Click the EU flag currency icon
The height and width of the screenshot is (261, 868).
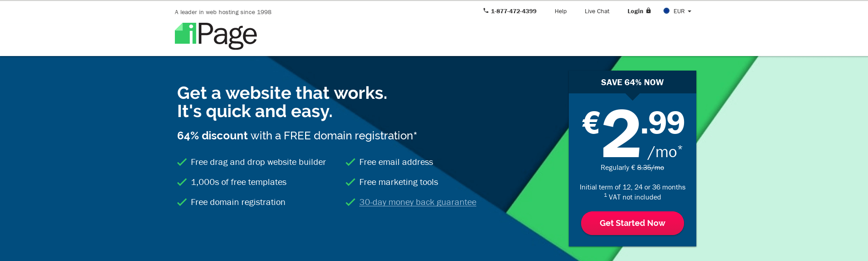point(666,10)
